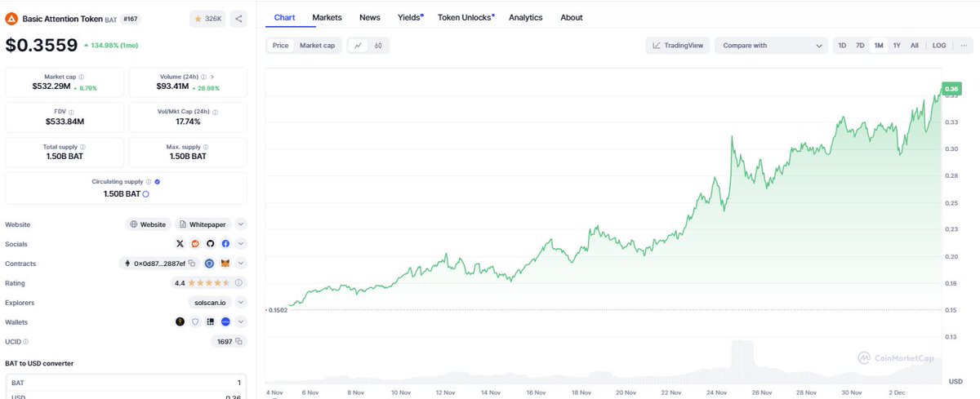
Task: Expand Volume (24h) details arrow
Action: click(213, 77)
